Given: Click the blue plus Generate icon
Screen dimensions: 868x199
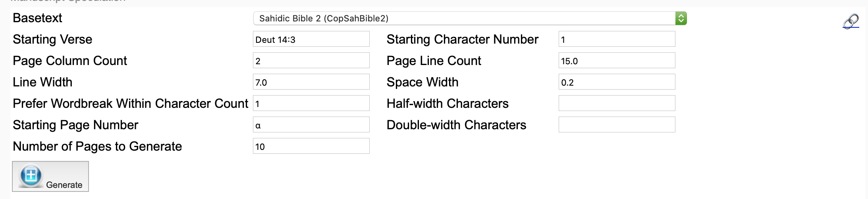Looking at the screenshot, I should pos(31,175).
